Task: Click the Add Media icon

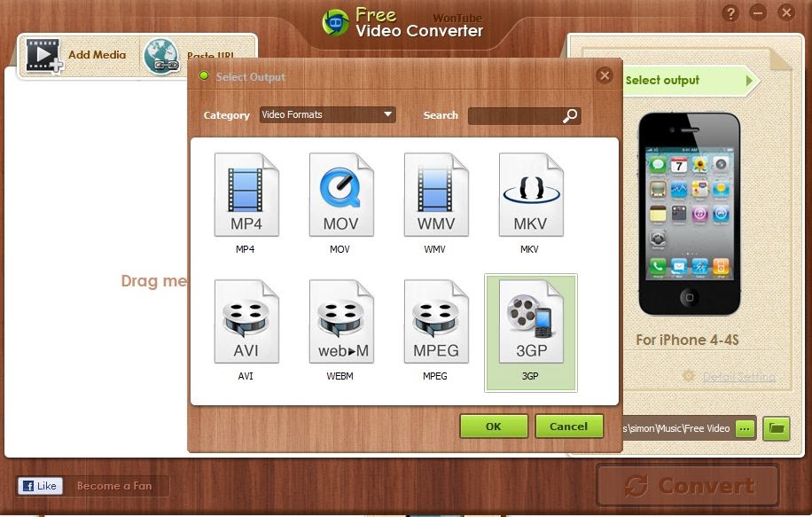Action: (43, 55)
